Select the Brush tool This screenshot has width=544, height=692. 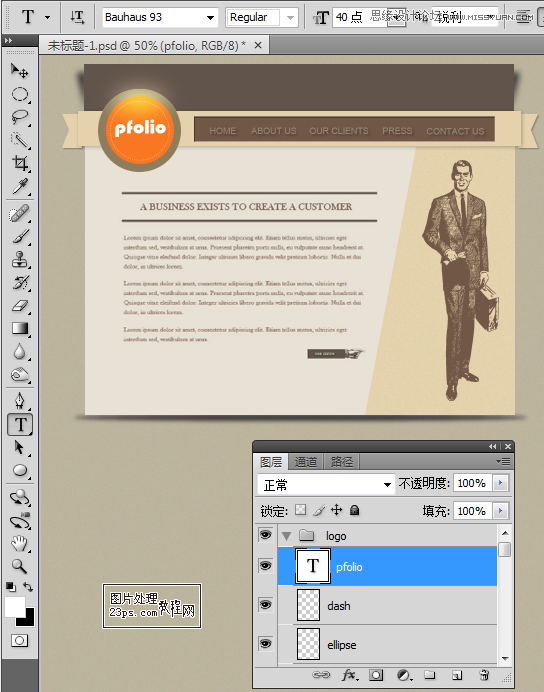(19, 237)
